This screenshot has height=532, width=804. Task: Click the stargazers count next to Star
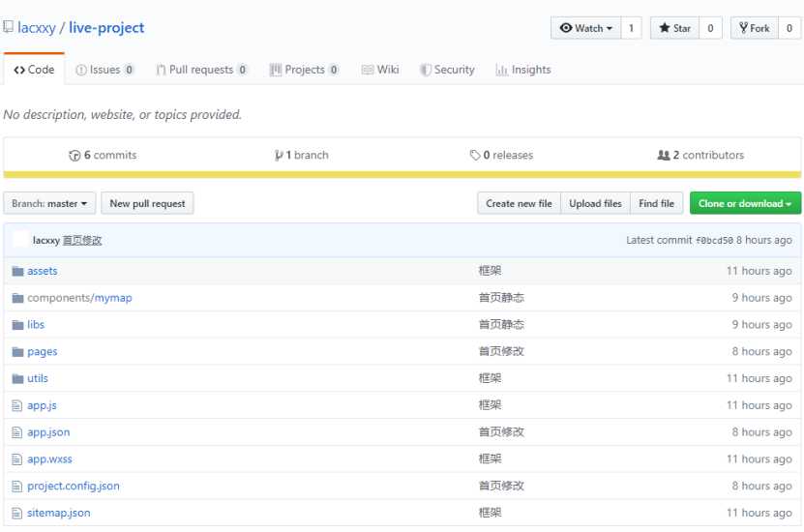[710, 28]
